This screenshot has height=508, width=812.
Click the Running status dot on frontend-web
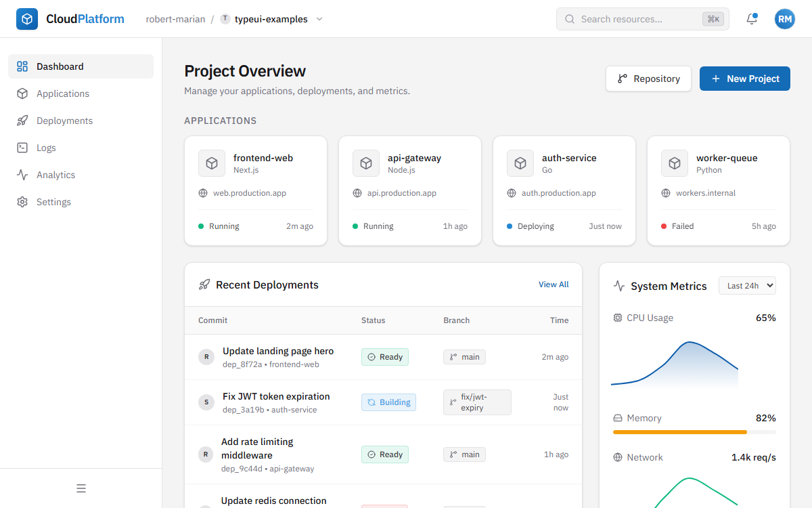pos(201,226)
